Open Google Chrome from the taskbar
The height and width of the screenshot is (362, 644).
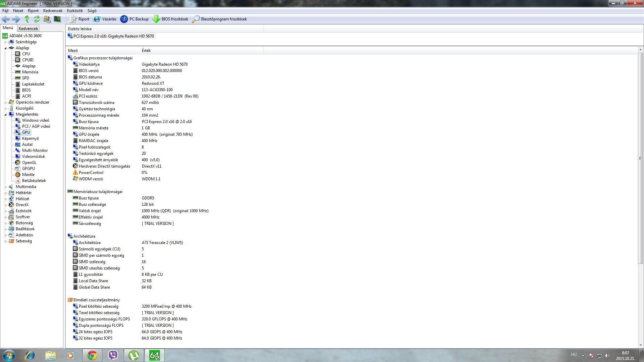click(x=92, y=355)
